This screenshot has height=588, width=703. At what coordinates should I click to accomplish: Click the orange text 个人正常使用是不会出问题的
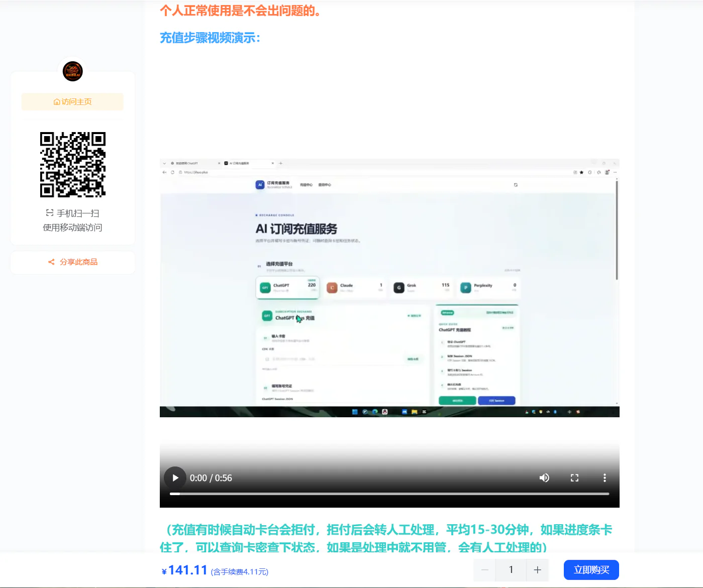[240, 11]
